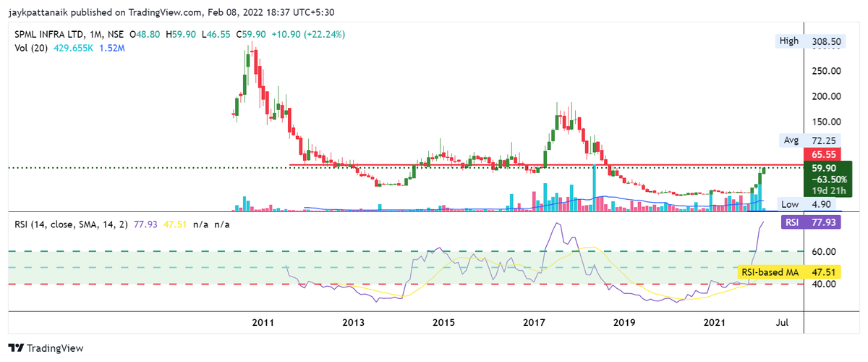Click the High label on price axis
Image resolution: width=868 pixels, height=362 pixels.
(788, 41)
